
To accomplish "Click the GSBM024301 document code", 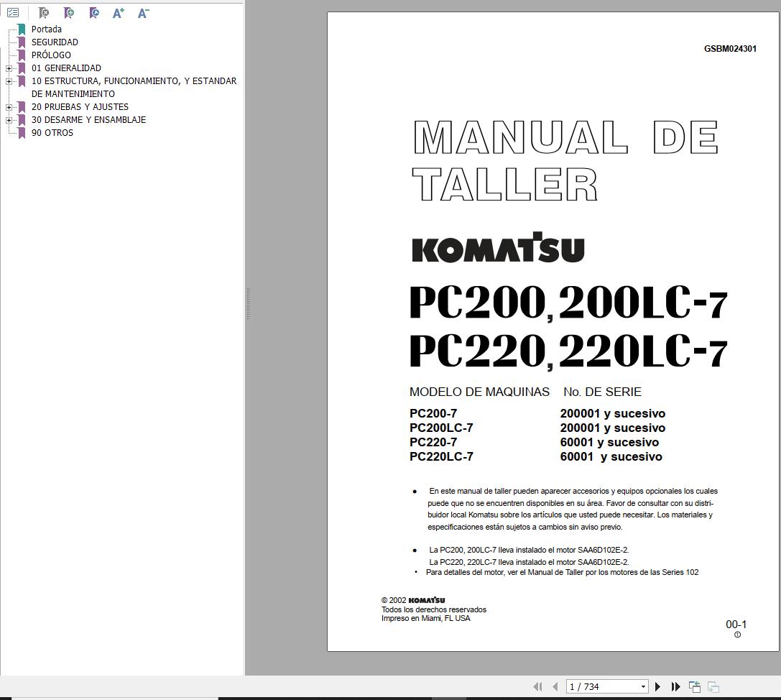I will coord(730,49).
